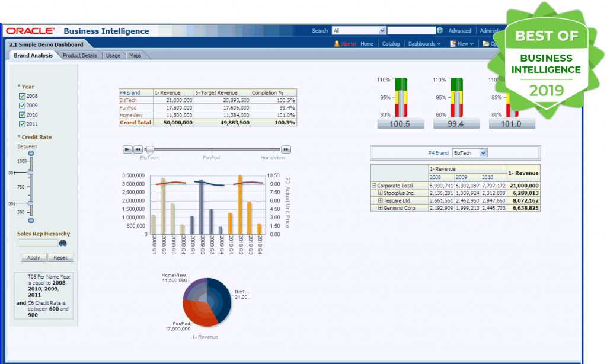Open the Advanced search link
This screenshot has width=607, height=364.
[460, 31]
